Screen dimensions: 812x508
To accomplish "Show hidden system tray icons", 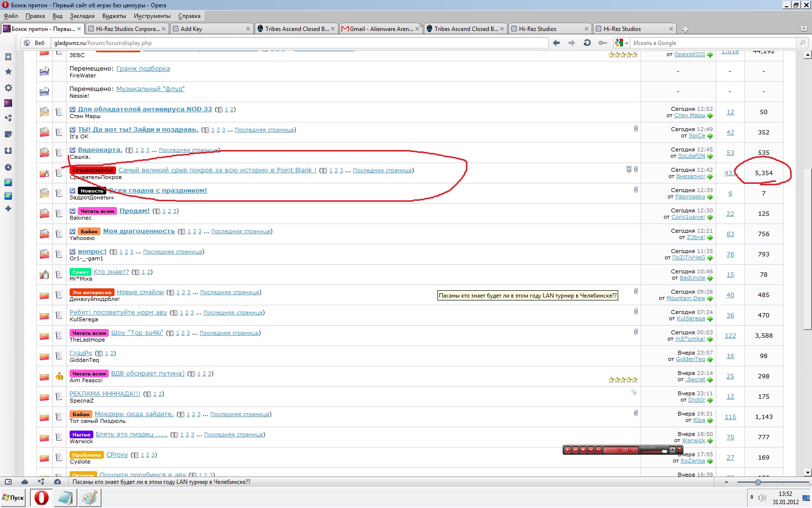I will click(x=751, y=497).
